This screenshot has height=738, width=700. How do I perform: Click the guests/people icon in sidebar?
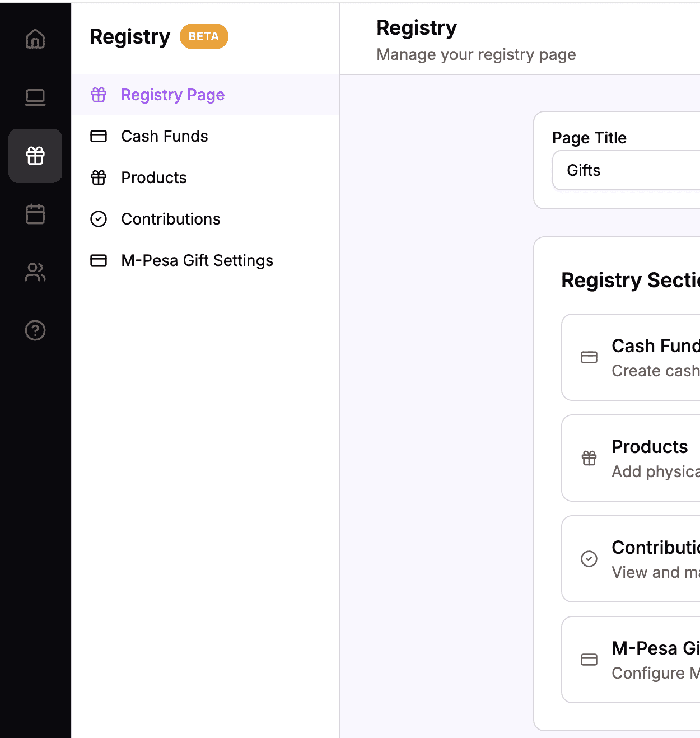coord(35,273)
